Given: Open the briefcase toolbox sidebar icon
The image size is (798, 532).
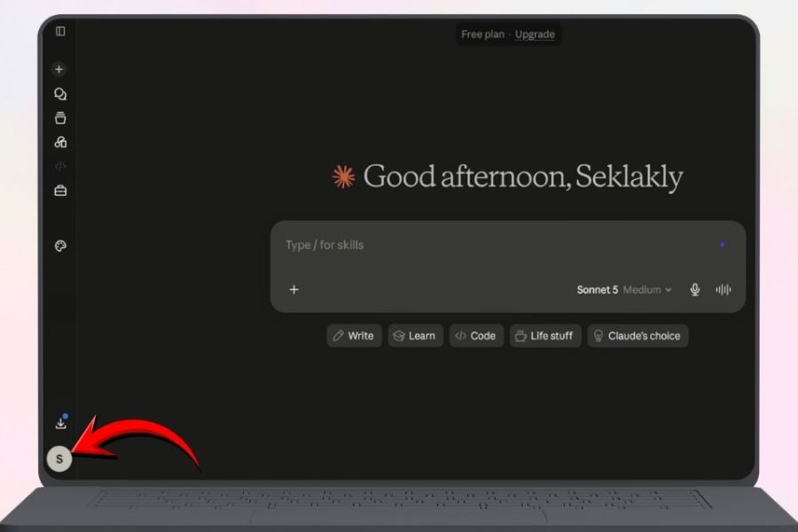Looking at the screenshot, I should tap(60, 191).
